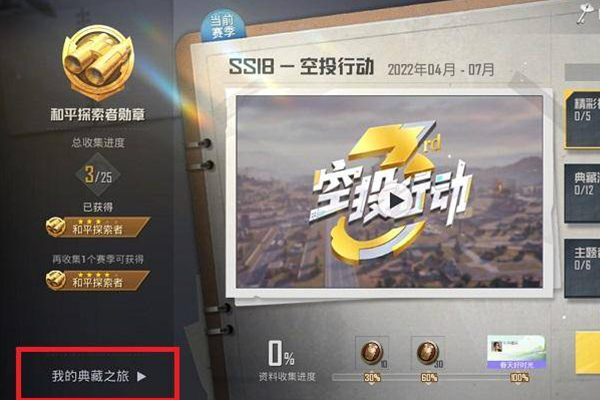The height and width of the screenshot is (400, 600).
Task: Select the three-star 和平探索者 badge
Action: click(97, 227)
